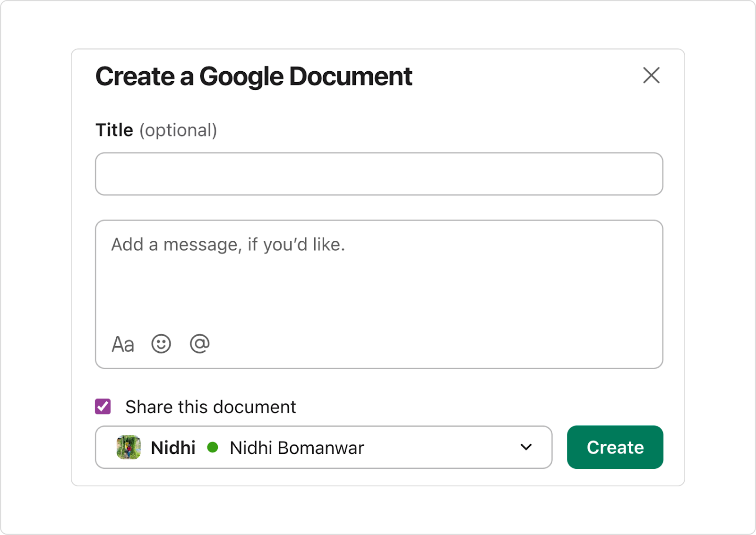Click the green online status dot

(213, 447)
